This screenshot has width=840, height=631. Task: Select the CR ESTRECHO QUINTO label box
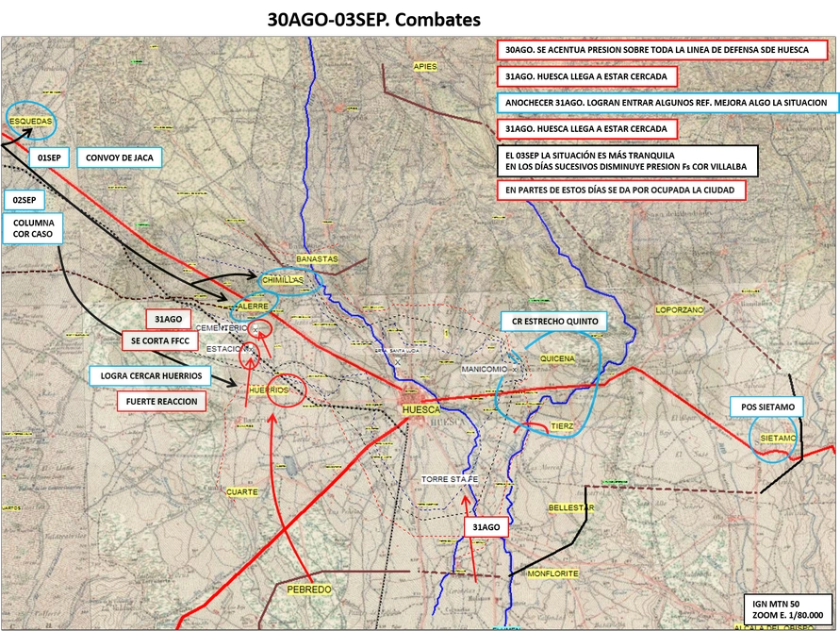tap(555, 321)
